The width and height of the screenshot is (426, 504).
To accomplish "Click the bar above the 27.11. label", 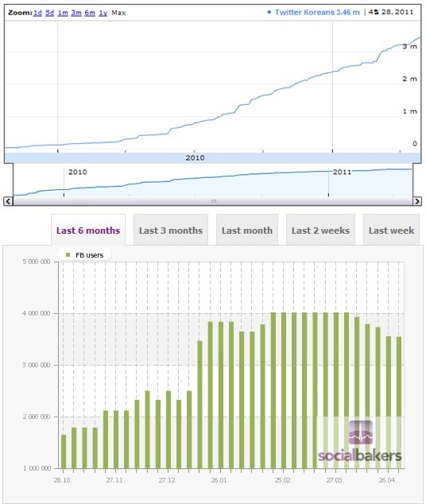I will pyautogui.click(x=116, y=440).
